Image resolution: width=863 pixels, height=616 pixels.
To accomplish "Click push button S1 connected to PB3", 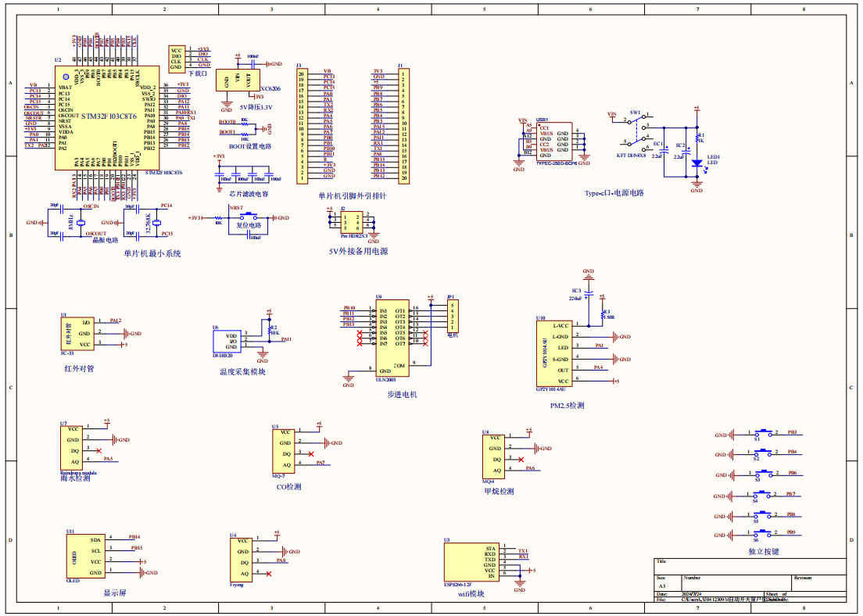I will click(761, 433).
